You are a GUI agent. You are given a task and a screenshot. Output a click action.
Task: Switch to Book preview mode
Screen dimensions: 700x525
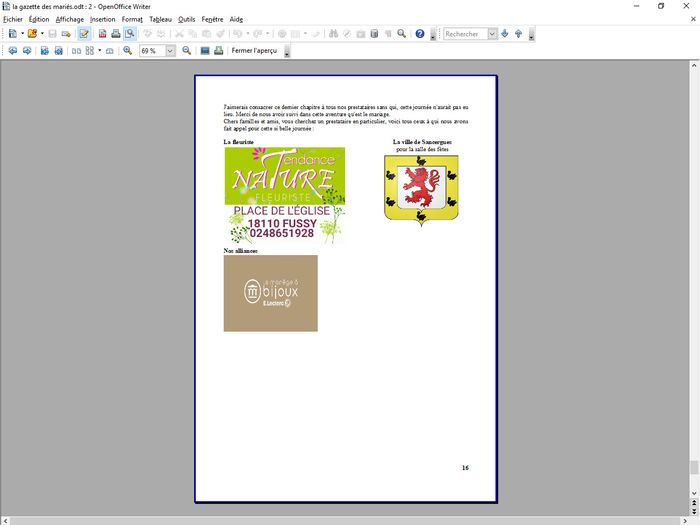[x=109, y=51]
